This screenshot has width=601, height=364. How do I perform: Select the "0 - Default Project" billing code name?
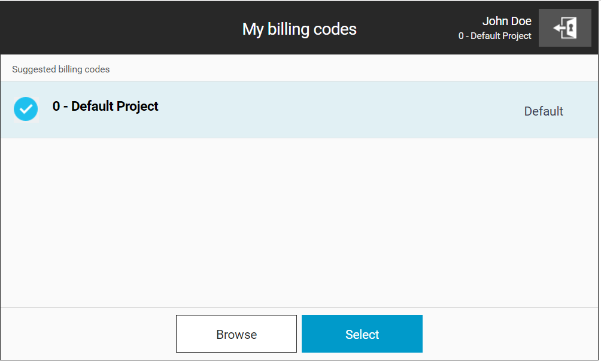[x=105, y=107]
